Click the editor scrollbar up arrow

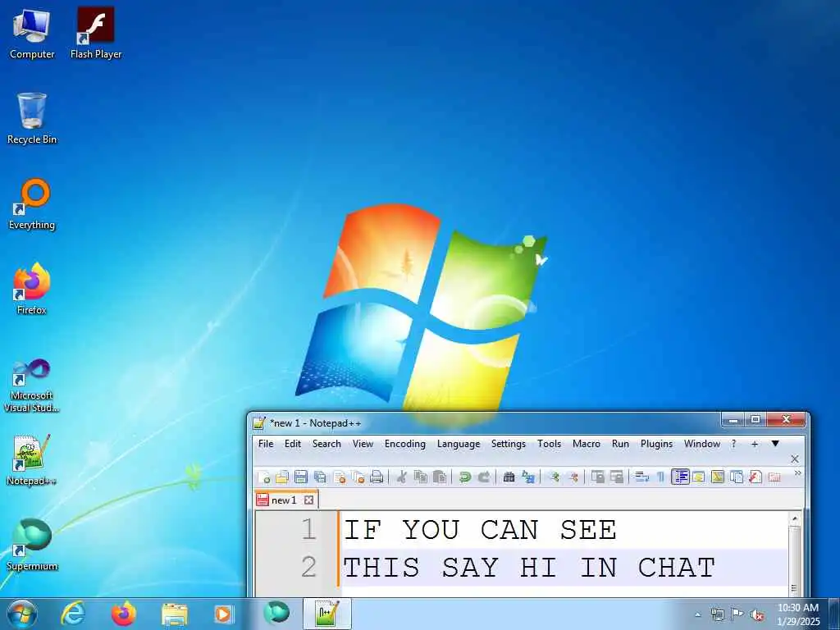pos(794,518)
